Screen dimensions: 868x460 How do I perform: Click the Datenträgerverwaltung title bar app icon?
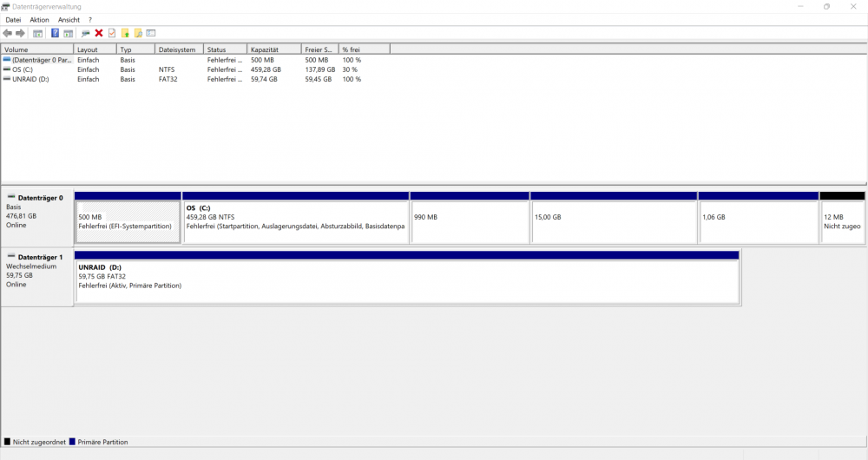[x=5, y=7]
